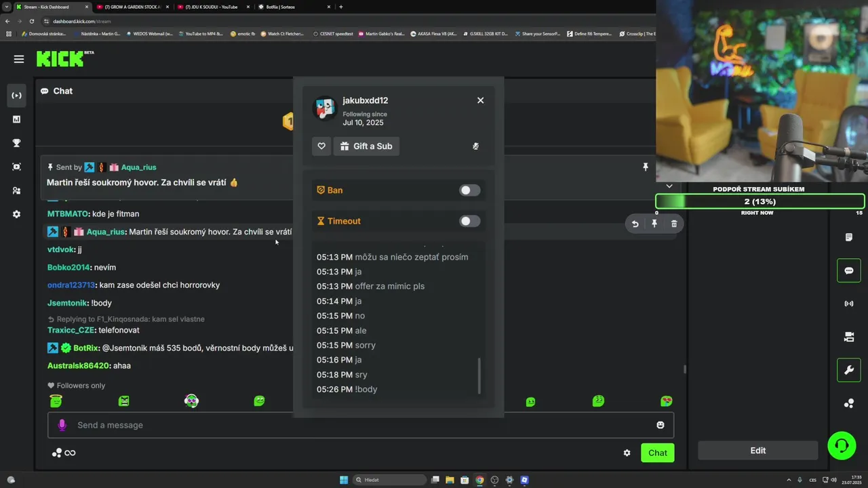Open Chrome from the taskbar
Viewport: 868px width, 488px height.
point(479,480)
